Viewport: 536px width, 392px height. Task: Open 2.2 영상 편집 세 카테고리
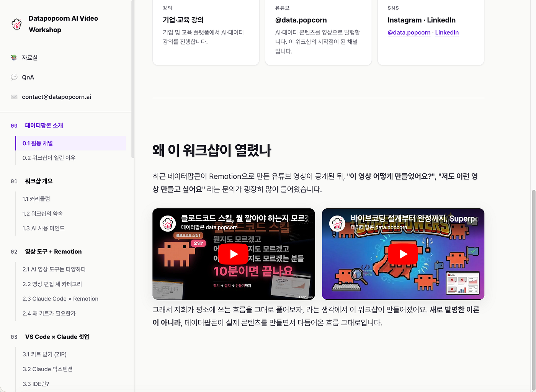(x=52, y=284)
